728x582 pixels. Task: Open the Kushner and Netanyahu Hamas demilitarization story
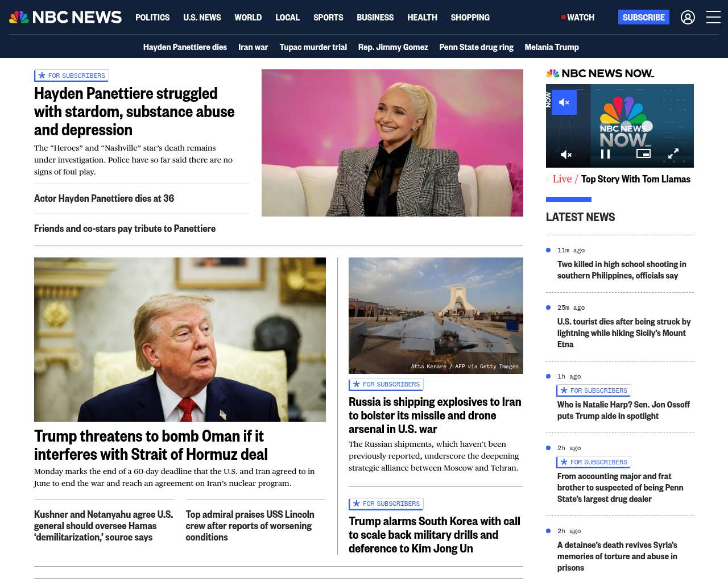tap(104, 526)
